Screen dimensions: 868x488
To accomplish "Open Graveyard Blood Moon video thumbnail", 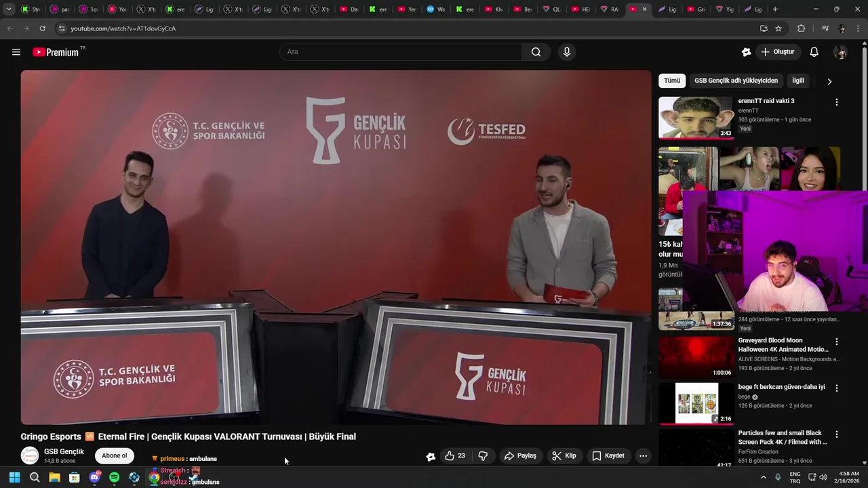I will (x=696, y=357).
